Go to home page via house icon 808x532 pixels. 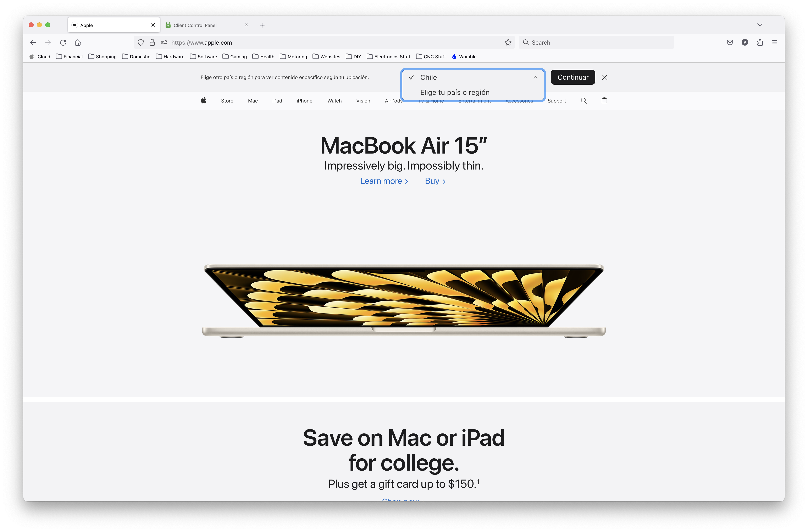tap(78, 43)
